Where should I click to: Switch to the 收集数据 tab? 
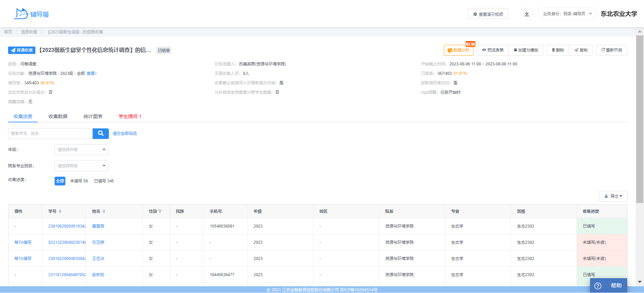[58, 117]
